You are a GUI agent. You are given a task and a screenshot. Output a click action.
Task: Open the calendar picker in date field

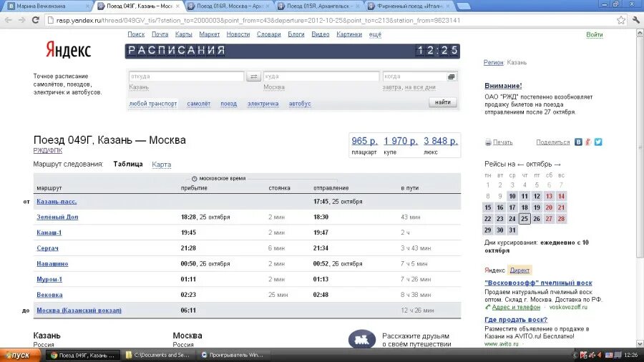451,77
